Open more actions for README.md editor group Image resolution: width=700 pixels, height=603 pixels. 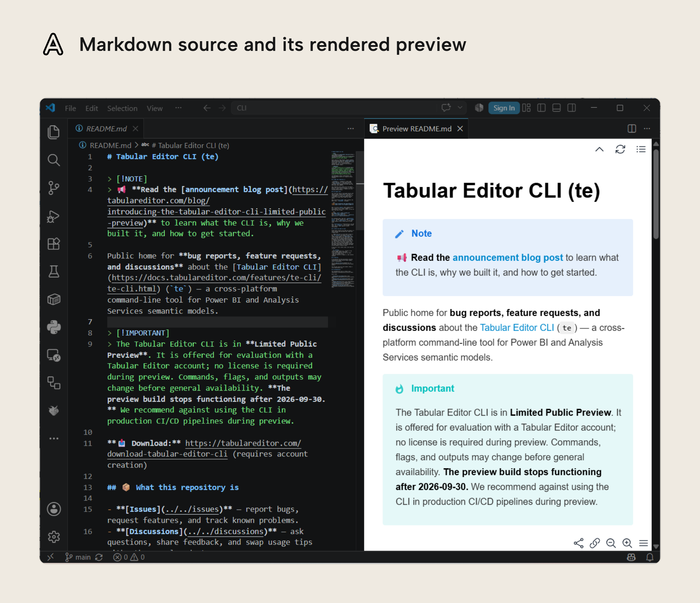pos(351,129)
